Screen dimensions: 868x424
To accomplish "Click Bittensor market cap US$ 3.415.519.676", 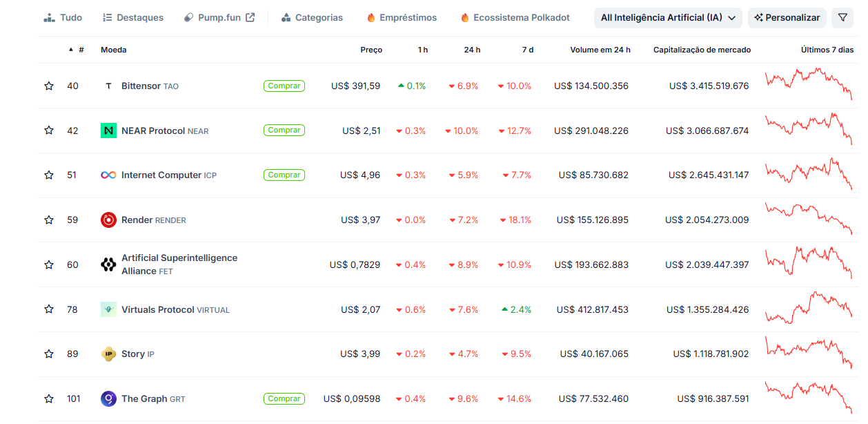I will (709, 86).
